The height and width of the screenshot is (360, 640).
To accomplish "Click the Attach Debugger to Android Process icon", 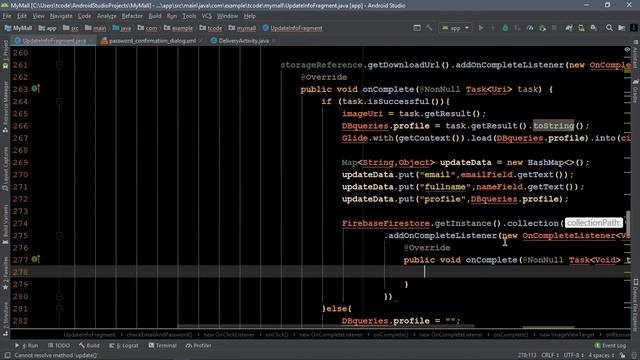I will [542, 28].
